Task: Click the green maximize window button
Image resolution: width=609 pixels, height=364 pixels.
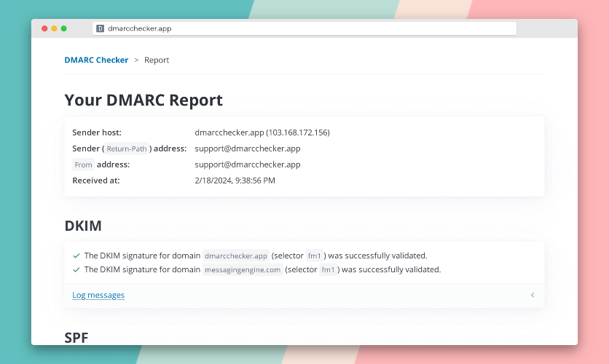Action: [63, 28]
